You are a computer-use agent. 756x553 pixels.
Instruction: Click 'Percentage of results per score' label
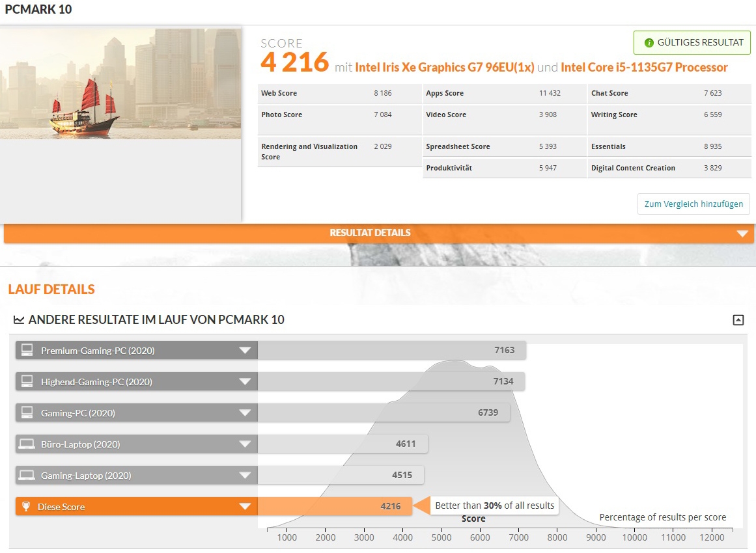click(662, 517)
